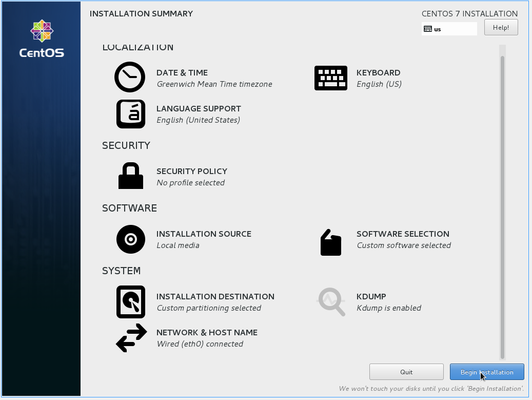Screen dimensions: 532x400
Task: Select the NETWORK & HOST NAME label
Action: point(207,333)
